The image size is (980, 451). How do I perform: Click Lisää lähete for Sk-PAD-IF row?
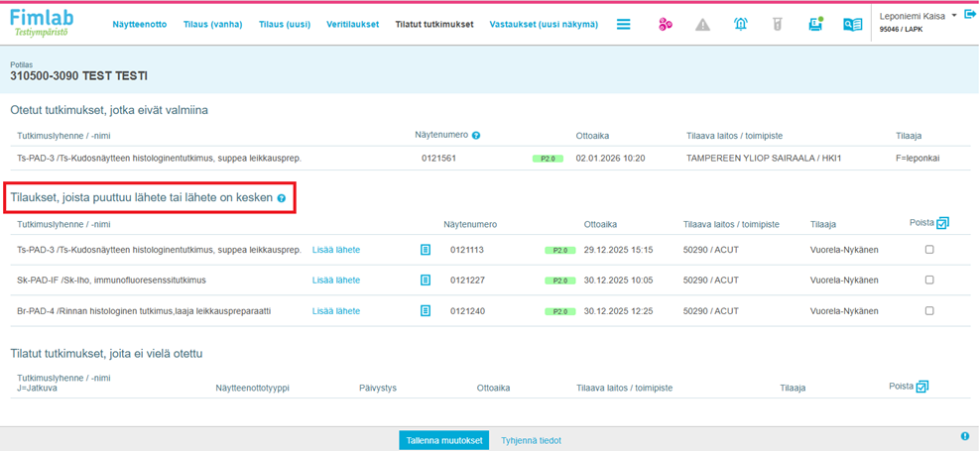[336, 281]
